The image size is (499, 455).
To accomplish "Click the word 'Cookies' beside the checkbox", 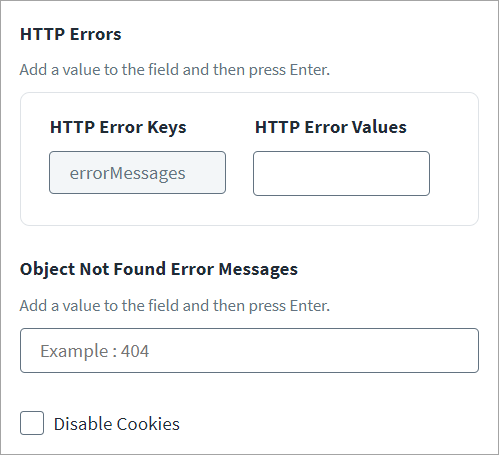I will pyautogui.click(x=148, y=424).
